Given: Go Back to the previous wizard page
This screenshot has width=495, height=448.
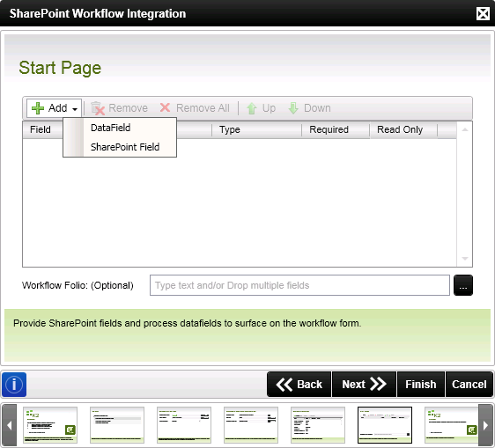Looking at the screenshot, I should tap(299, 385).
